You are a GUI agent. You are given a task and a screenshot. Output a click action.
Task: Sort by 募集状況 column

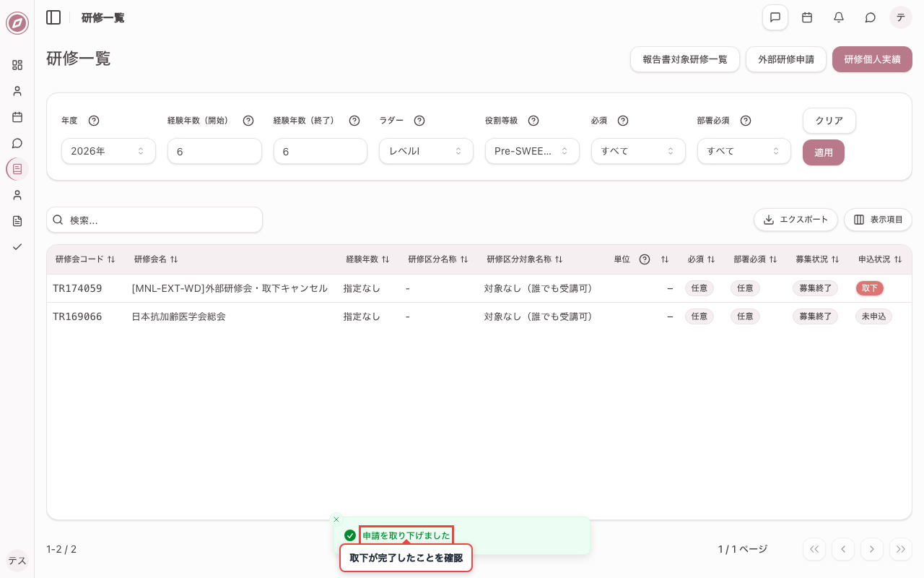817,259
